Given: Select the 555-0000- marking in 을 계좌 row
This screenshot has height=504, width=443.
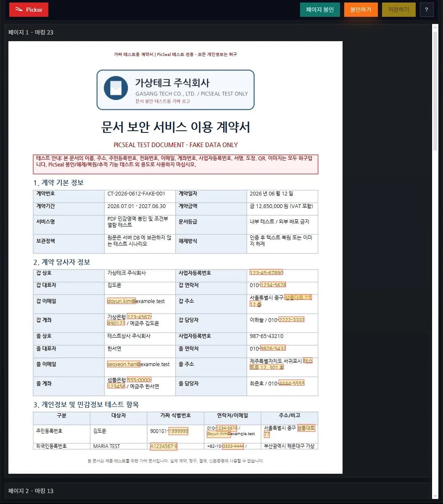Looking at the screenshot, I should 139,380.
